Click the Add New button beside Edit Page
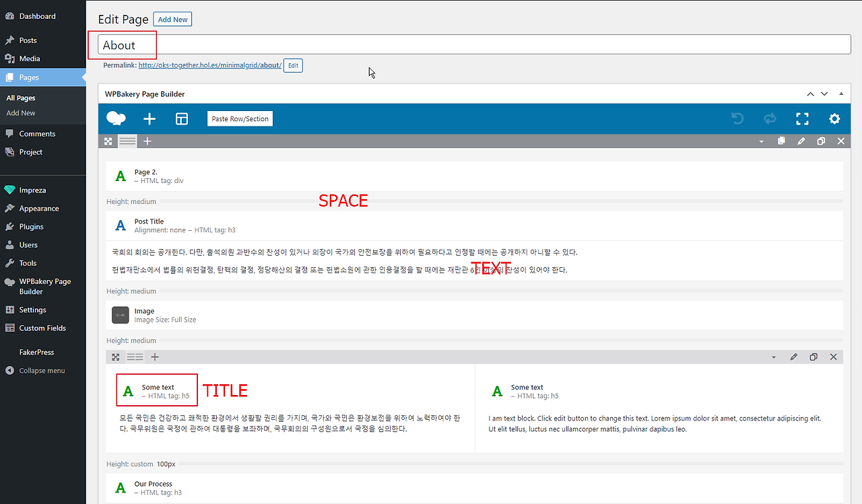Viewport: 862px width, 504px height. pos(172,20)
